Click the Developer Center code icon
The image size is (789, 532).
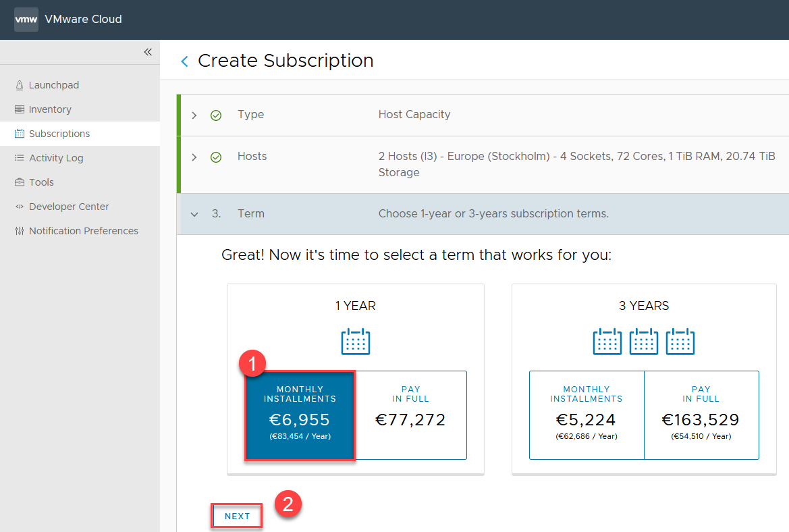click(19, 207)
